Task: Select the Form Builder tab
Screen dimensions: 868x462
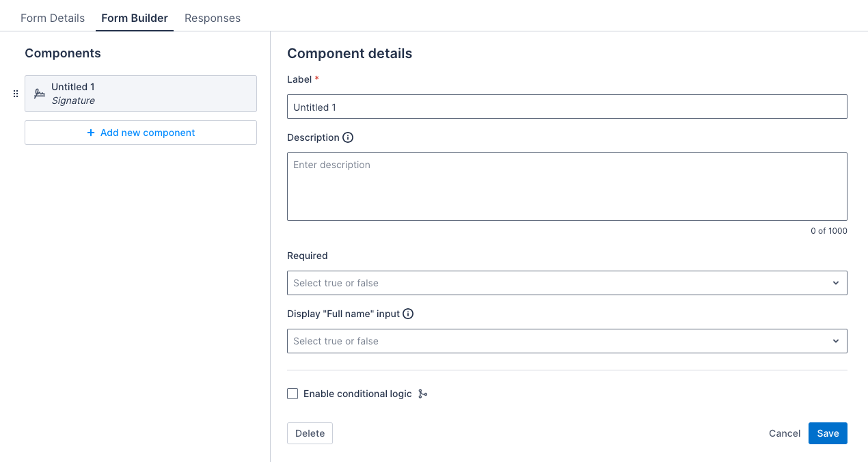Action: (x=135, y=18)
